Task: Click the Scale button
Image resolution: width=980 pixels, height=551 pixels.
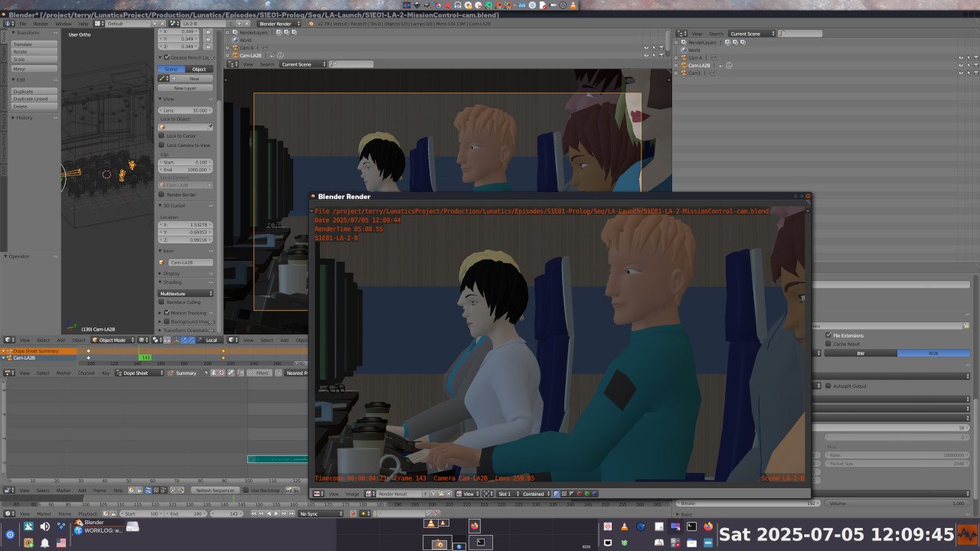Action: [x=34, y=59]
